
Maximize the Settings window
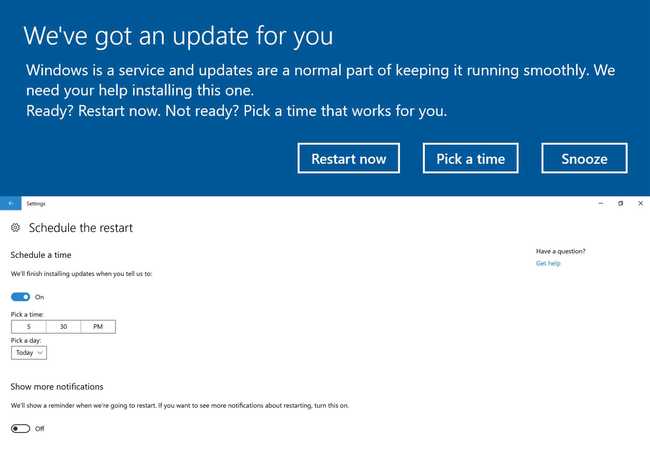(x=621, y=203)
